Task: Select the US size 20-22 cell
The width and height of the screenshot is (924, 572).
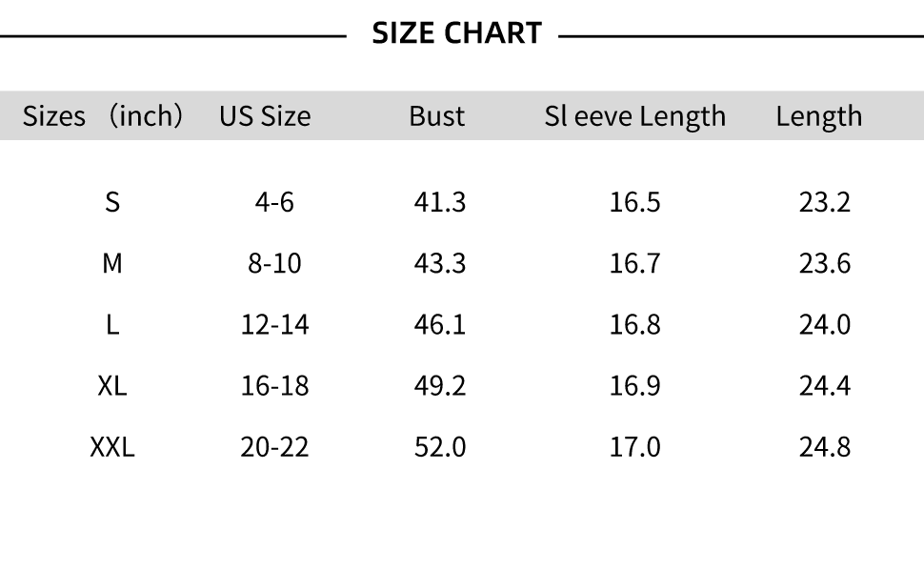Action: (274, 446)
